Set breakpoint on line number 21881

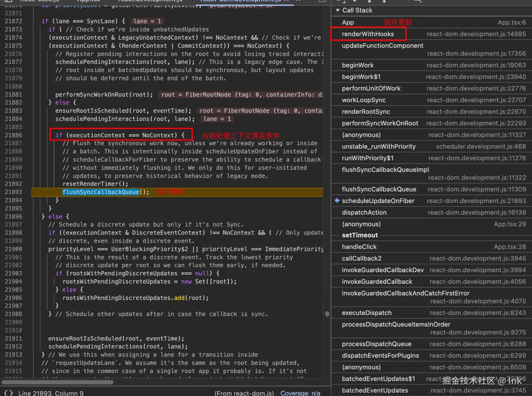pyautogui.click(x=13, y=95)
